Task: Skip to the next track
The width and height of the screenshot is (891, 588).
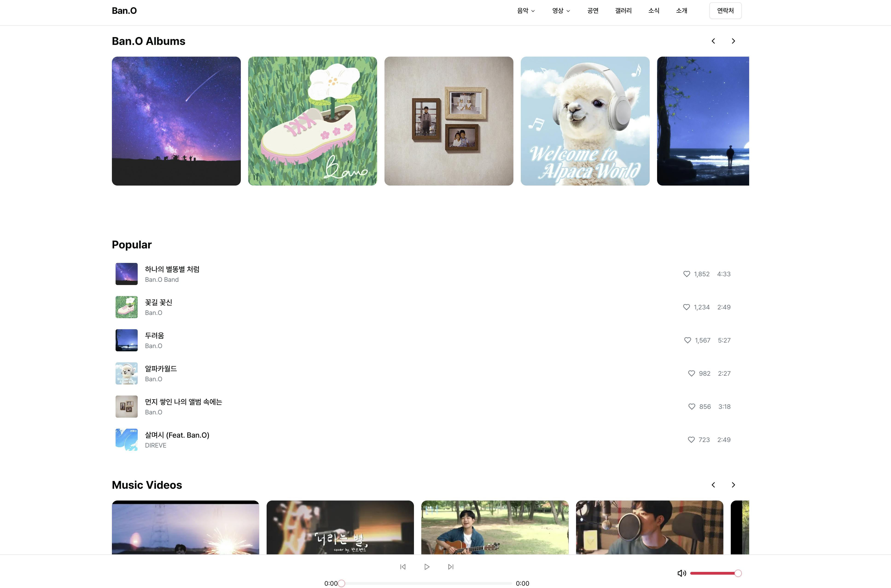Action: tap(451, 567)
